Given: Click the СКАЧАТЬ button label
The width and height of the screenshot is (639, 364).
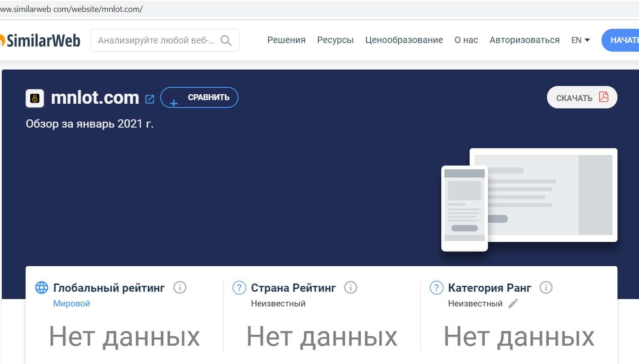Looking at the screenshot, I should [x=574, y=98].
